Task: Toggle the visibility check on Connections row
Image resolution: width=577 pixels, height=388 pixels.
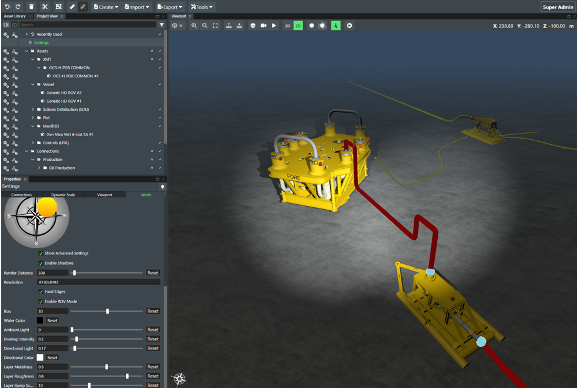Action: click(160, 151)
